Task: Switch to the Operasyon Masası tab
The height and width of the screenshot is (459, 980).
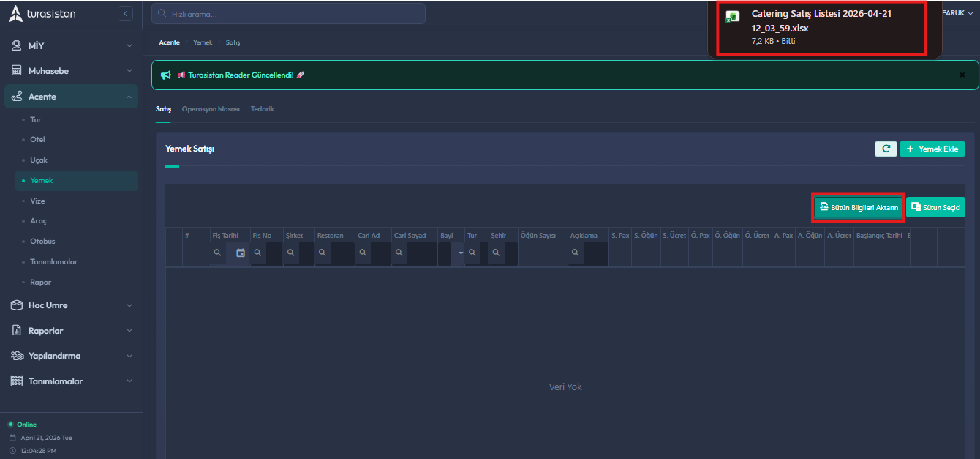Action: (x=211, y=109)
